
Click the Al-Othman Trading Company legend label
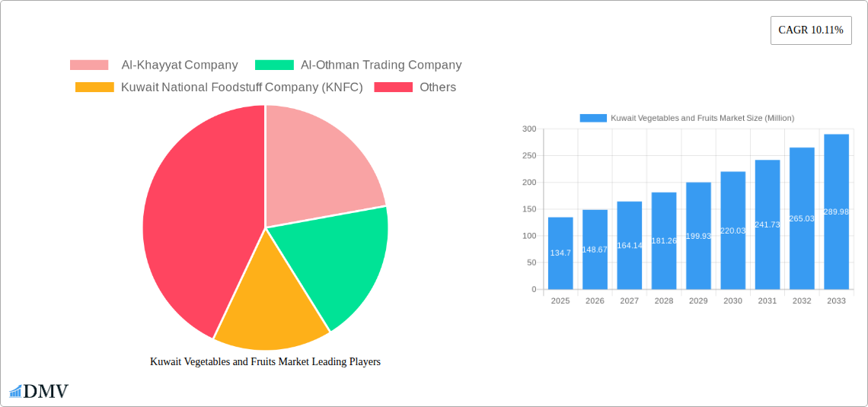pos(381,65)
